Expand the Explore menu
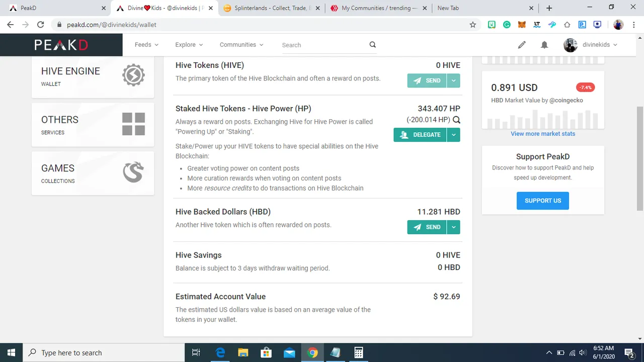 pos(189,45)
